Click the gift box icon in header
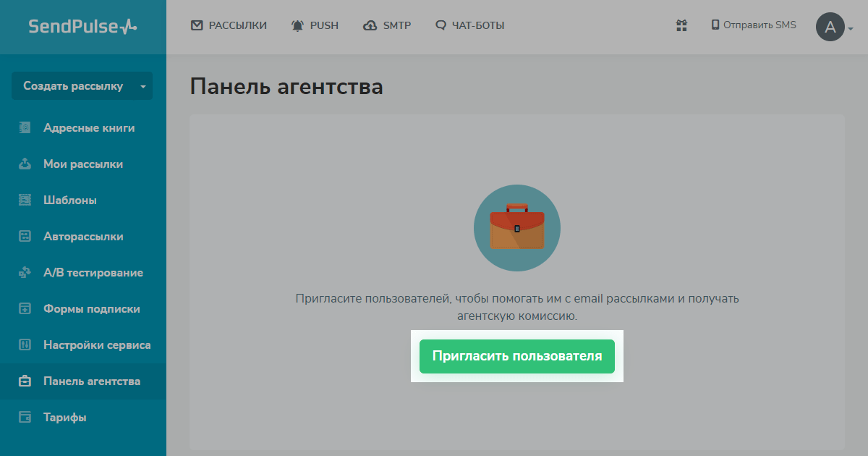 pyautogui.click(x=681, y=25)
